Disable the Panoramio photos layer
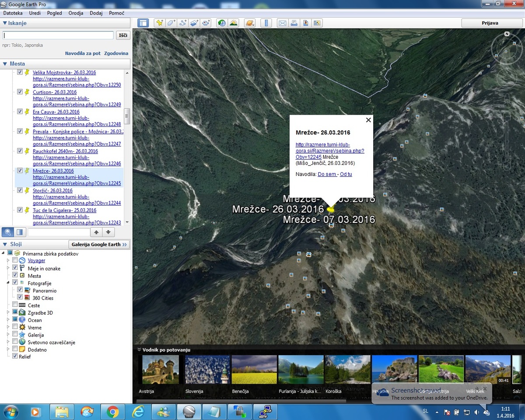525x420 pixels. (x=20, y=290)
